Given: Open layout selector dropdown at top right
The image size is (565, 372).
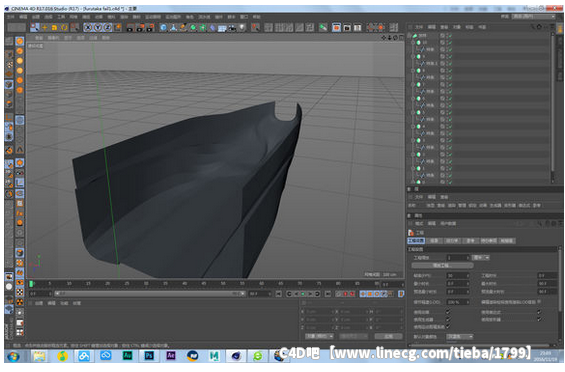Looking at the screenshot, I should (534, 17).
